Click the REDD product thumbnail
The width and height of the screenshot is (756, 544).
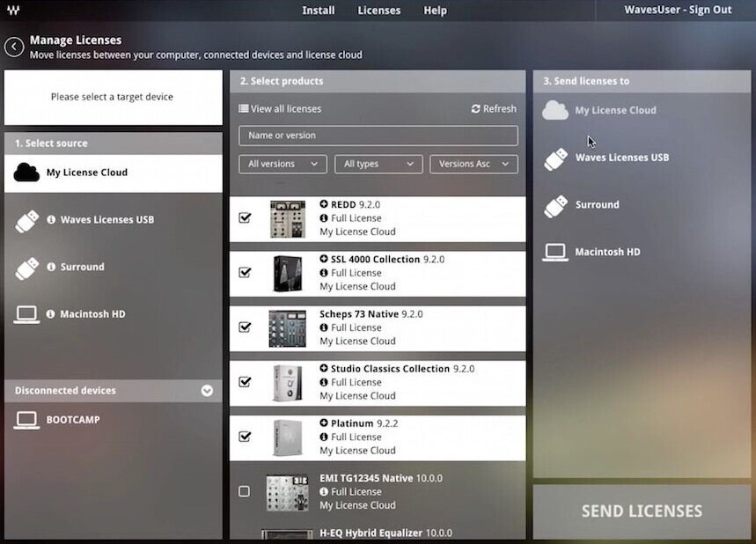[288, 219]
